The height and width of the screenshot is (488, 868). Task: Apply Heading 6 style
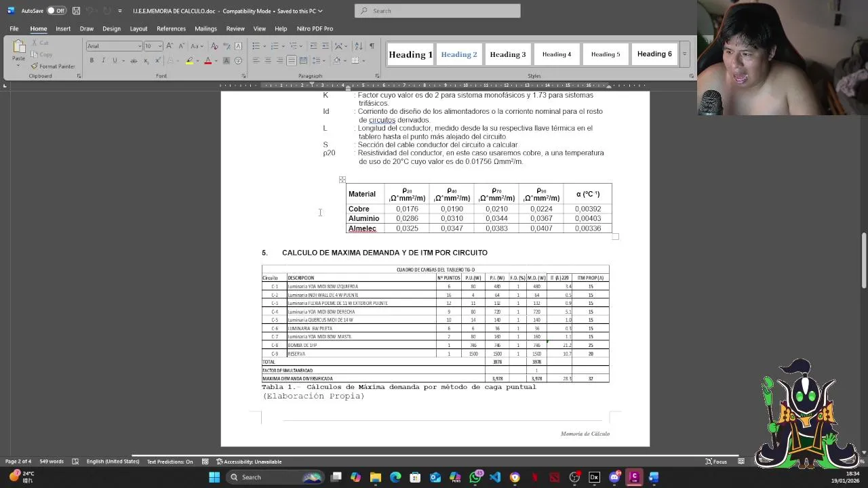pos(654,54)
